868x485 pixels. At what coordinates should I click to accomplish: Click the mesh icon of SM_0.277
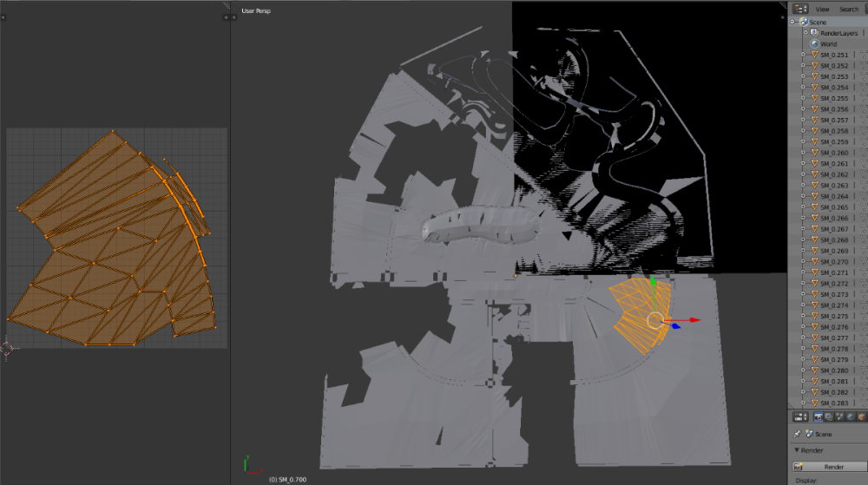[814, 338]
